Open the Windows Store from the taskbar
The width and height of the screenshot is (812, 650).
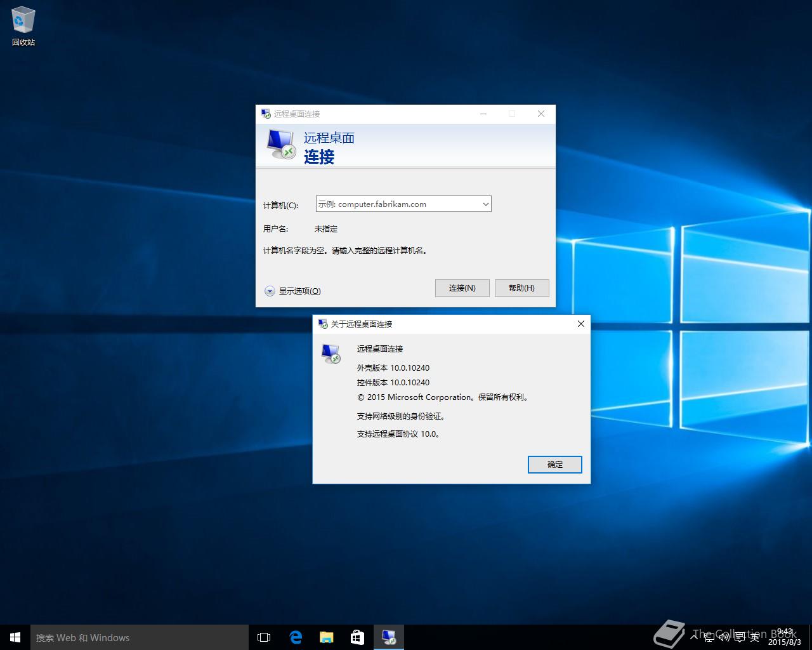pyautogui.click(x=357, y=637)
